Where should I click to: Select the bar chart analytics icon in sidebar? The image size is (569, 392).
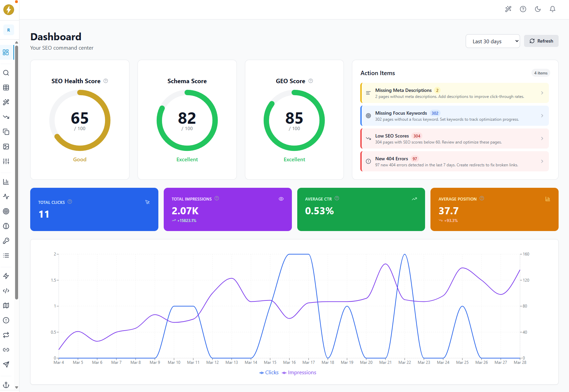tap(6, 181)
